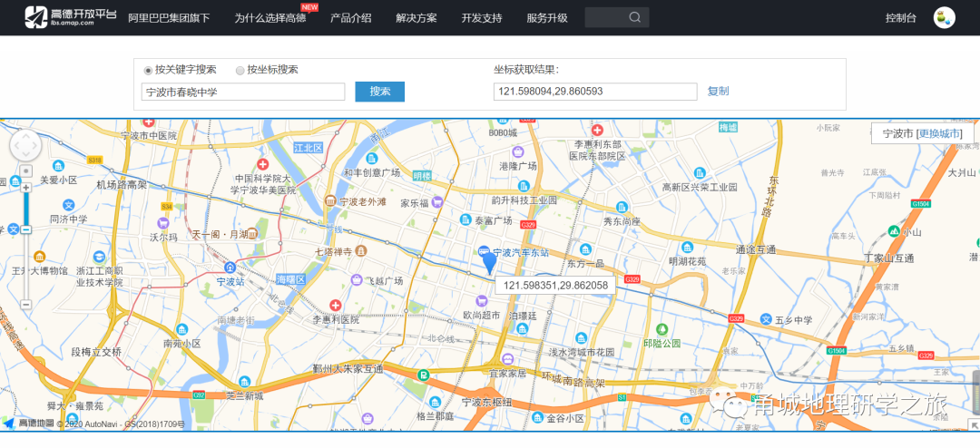Click the zoom slider handle
The height and width of the screenshot is (448, 980).
pos(26,229)
